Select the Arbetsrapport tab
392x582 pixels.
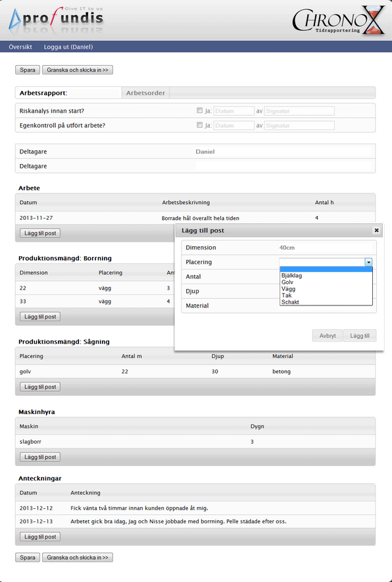68,93
